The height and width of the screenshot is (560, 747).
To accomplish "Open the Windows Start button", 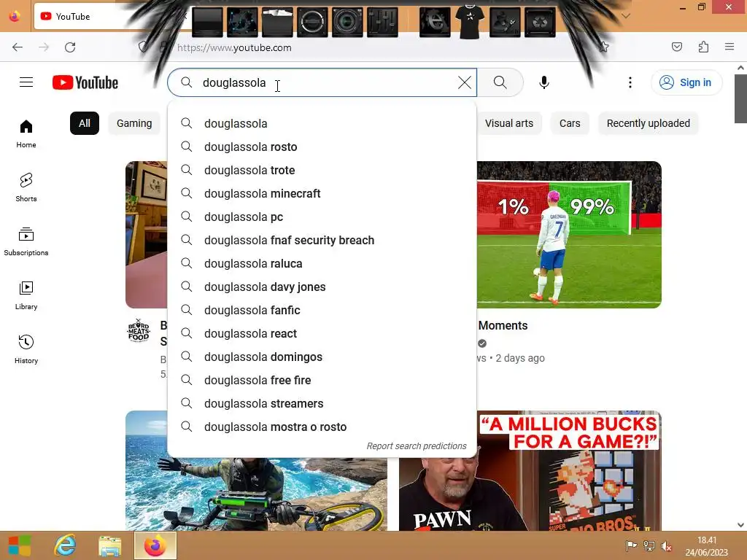I will [x=20, y=545].
